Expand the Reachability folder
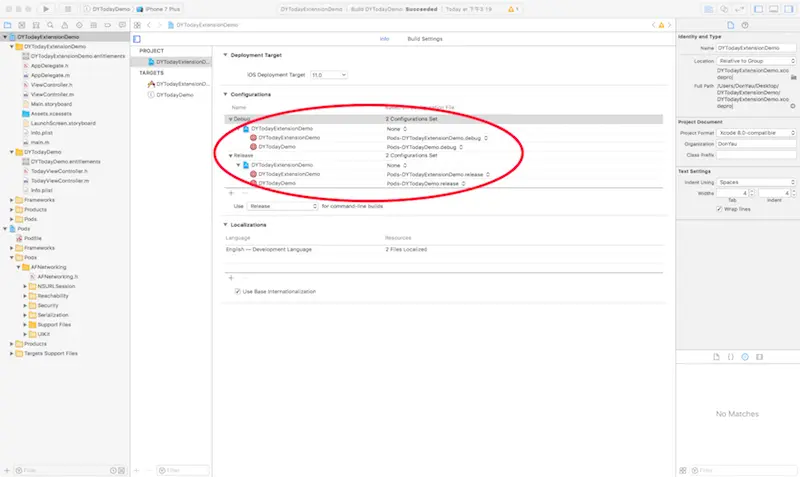 point(25,296)
